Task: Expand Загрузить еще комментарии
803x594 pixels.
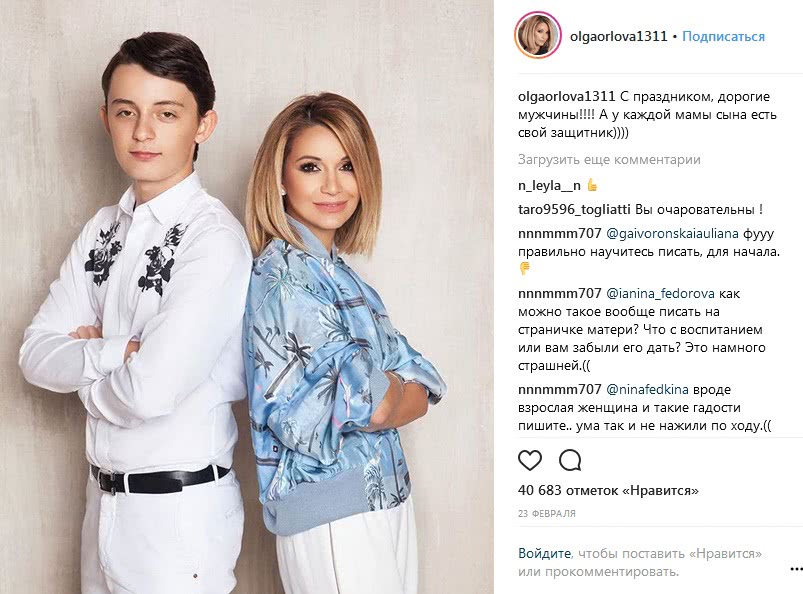Action: pyautogui.click(x=609, y=160)
